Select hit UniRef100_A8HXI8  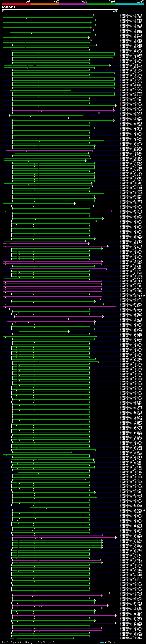pyautogui.click(x=131, y=35)
